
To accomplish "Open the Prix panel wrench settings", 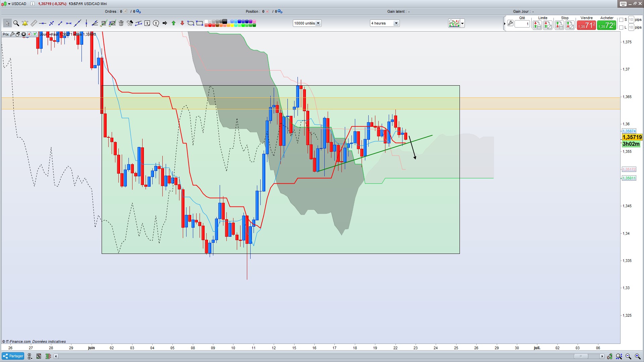I will click(12, 34).
